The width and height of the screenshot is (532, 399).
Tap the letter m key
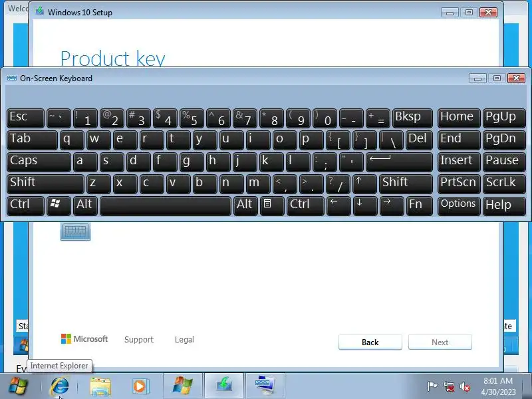tap(258, 184)
